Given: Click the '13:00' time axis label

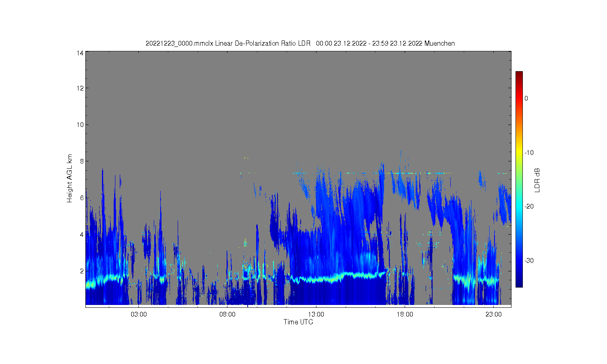Looking at the screenshot, I should point(316,315).
